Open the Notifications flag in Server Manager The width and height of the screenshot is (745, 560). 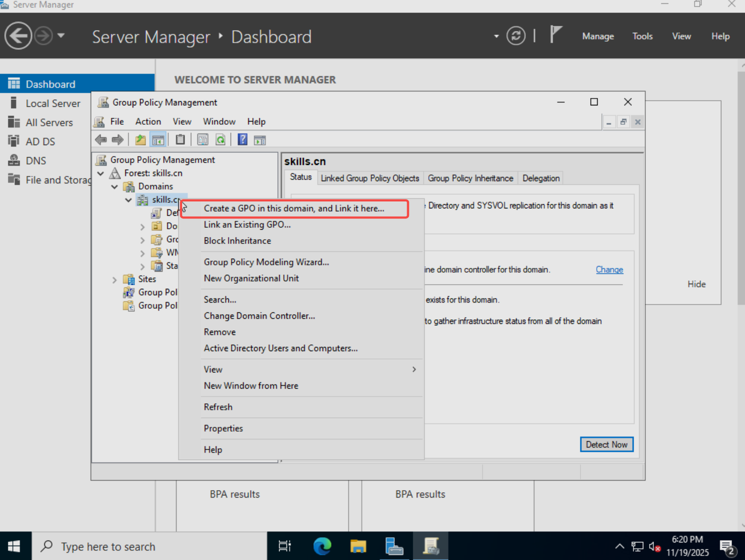(556, 35)
